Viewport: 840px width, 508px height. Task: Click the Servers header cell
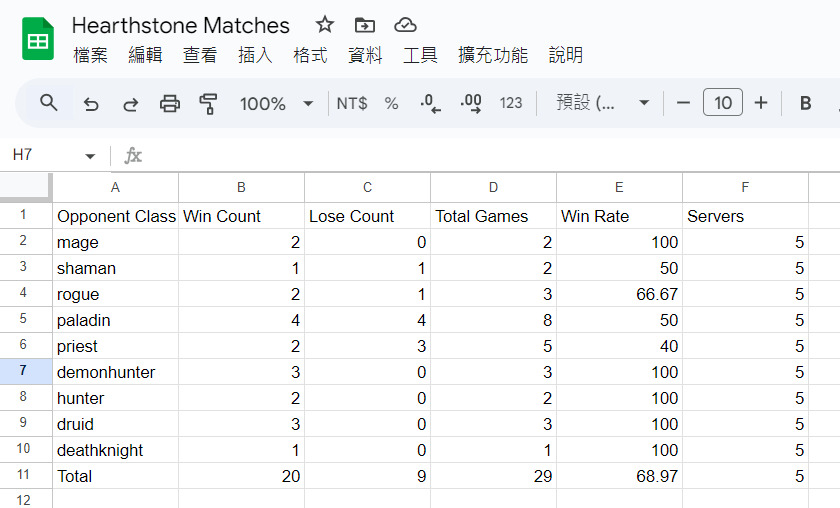coord(745,216)
